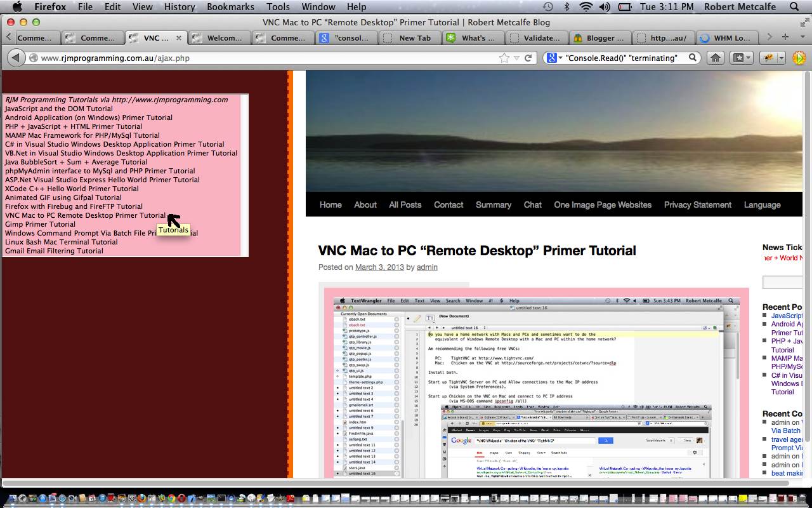Screen dimensions: 812x508
Task: Bookmark this page with the star icon
Action: point(504,58)
